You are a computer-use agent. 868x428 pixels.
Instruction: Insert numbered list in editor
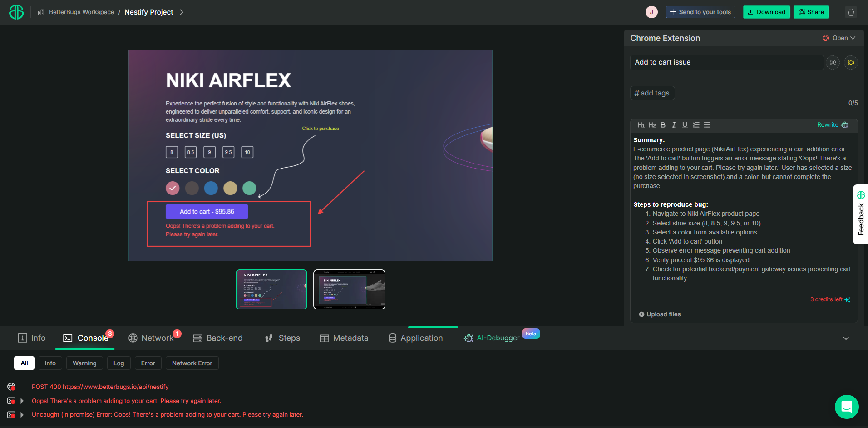(696, 125)
